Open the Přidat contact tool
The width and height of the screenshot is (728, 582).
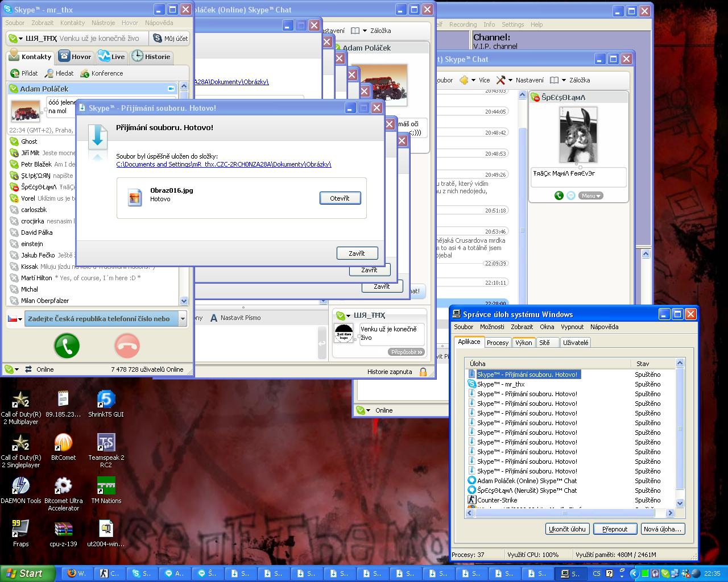[24, 73]
